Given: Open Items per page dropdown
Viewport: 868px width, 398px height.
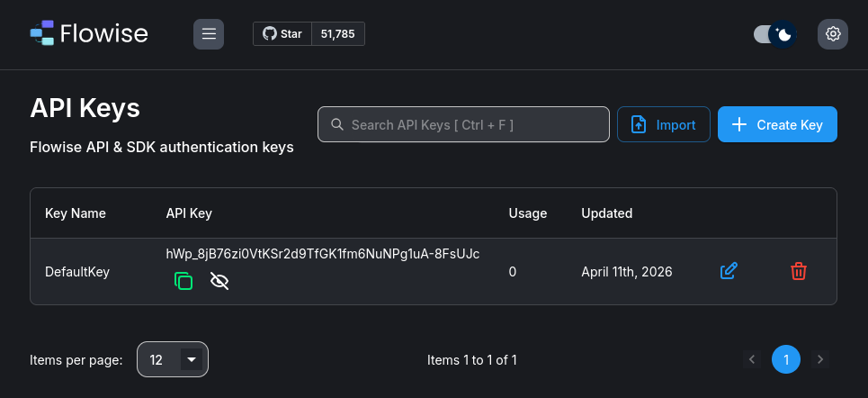Looking at the screenshot, I should pos(173,359).
